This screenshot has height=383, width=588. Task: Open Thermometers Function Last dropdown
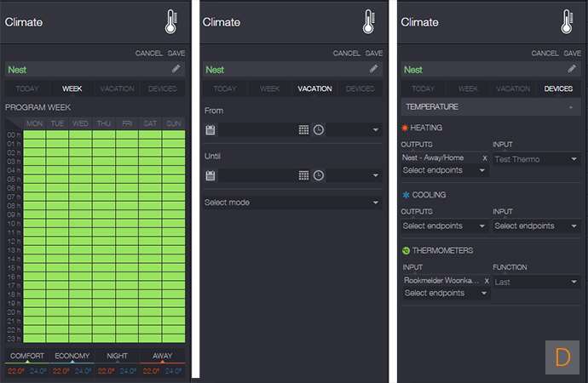[536, 282]
